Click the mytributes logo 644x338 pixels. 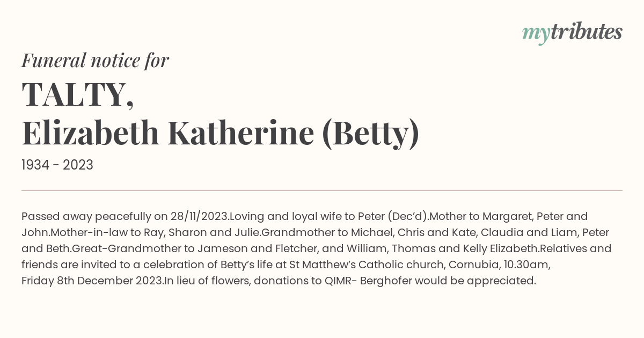[572, 33]
